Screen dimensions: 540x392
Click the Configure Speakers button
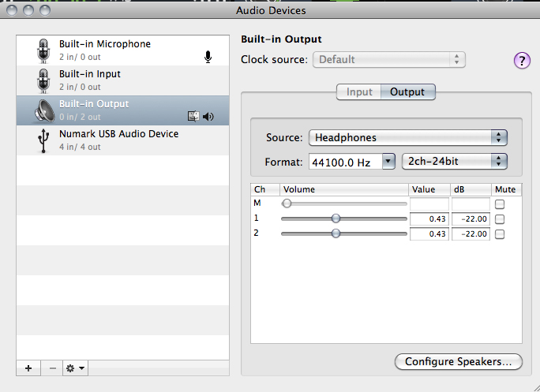458,362
